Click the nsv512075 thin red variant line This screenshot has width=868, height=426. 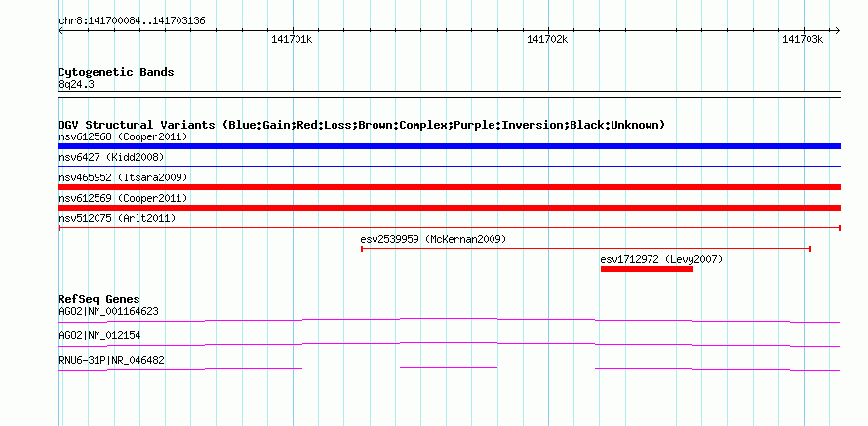pos(449,228)
